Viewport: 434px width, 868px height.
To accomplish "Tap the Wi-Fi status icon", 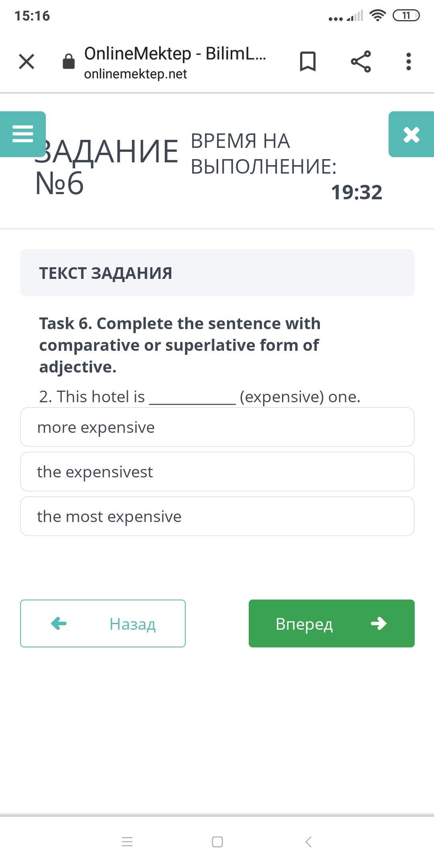I will [377, 16].
